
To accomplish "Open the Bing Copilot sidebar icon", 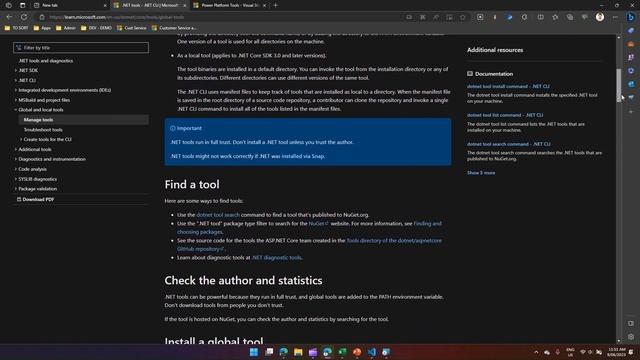I will pos(631,17).
